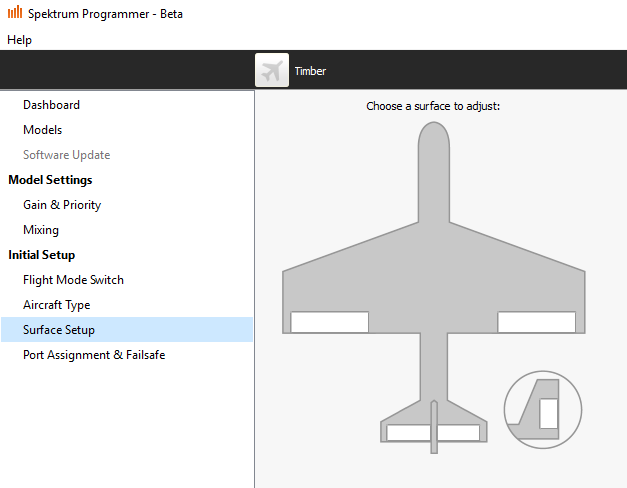Screen dimensions: 627x488
Task: Choose the right elevator surface on tail
Action: [459, 433]
